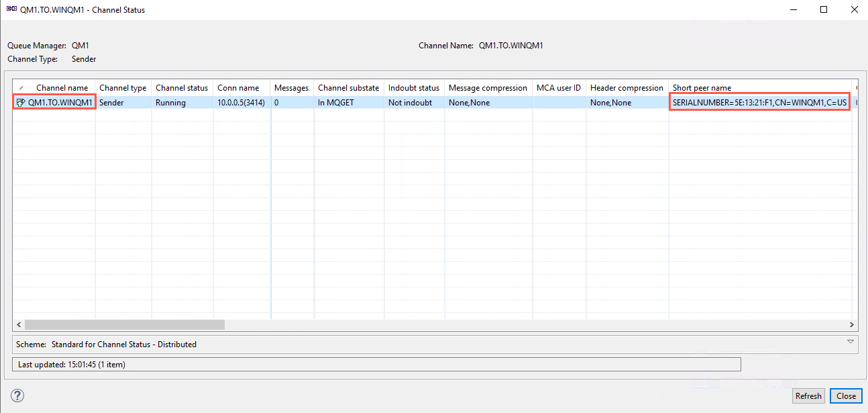Click the help question mark icon
The image size is (868, 413).
coord(18,396)
